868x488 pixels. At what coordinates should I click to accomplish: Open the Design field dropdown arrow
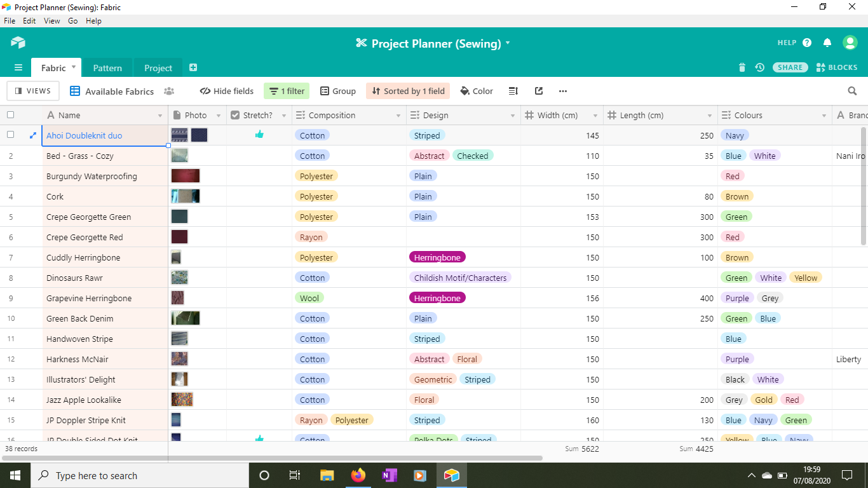click(x=512, y=116)
